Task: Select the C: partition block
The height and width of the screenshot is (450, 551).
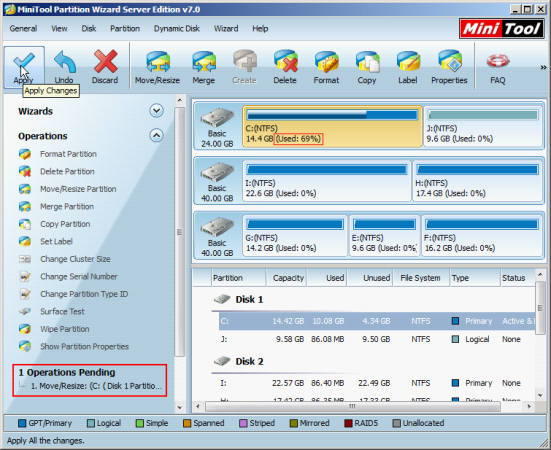Action: point(332,126)
